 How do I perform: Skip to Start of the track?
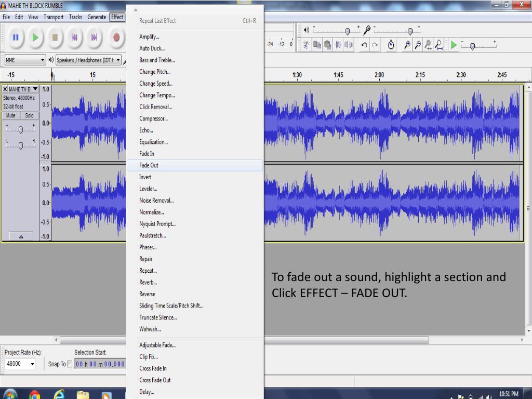click(x=74, y=37)
